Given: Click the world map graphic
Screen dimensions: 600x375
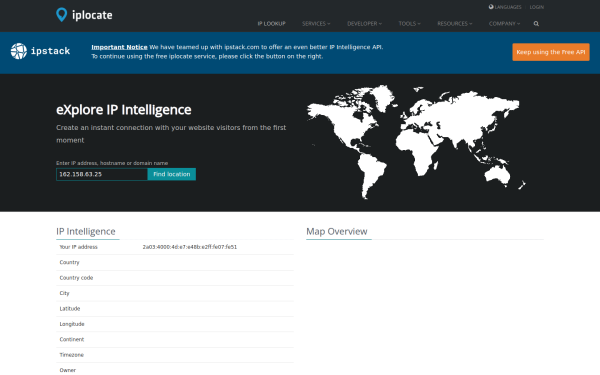Looking at the screenshot, I should point(416,142).
